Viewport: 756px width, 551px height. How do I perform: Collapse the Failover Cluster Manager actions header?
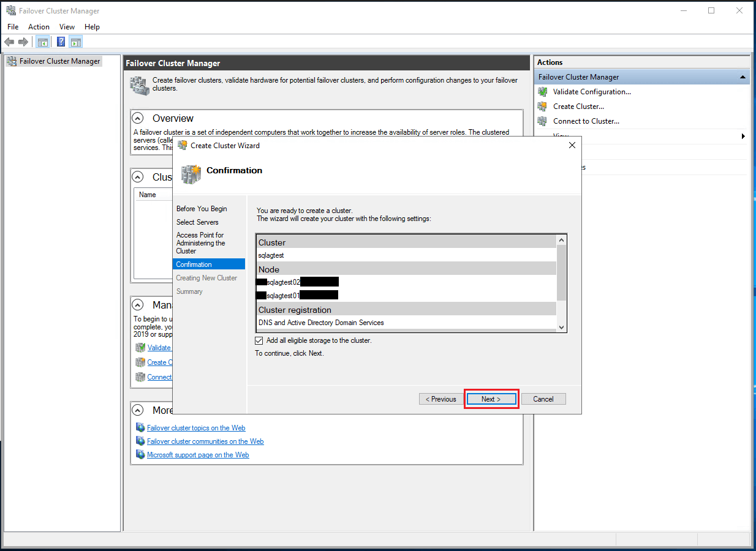(743, 77)
